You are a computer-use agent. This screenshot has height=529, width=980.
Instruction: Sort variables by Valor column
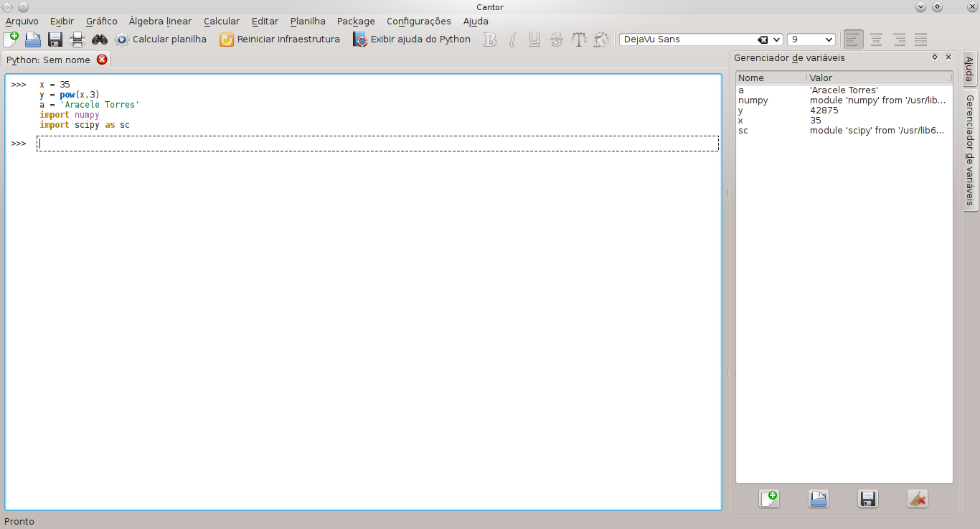point(878,78)
